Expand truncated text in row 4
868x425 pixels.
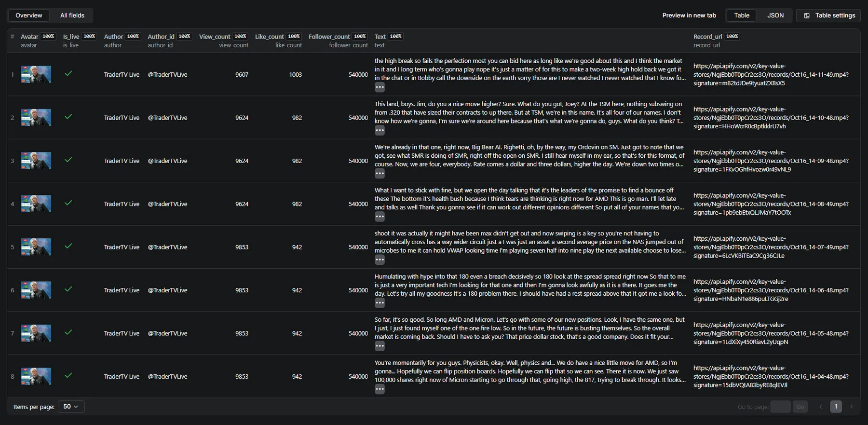click(380, 217)
